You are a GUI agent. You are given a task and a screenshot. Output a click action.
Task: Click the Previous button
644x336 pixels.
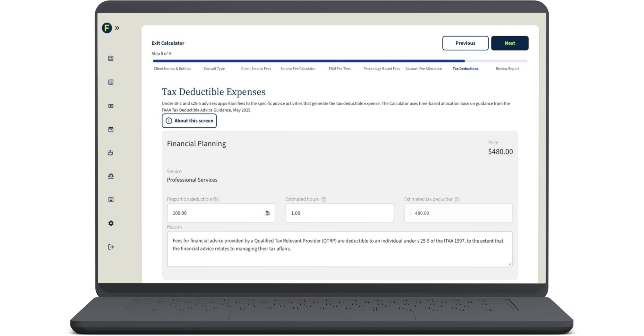(x=465, y=43)
